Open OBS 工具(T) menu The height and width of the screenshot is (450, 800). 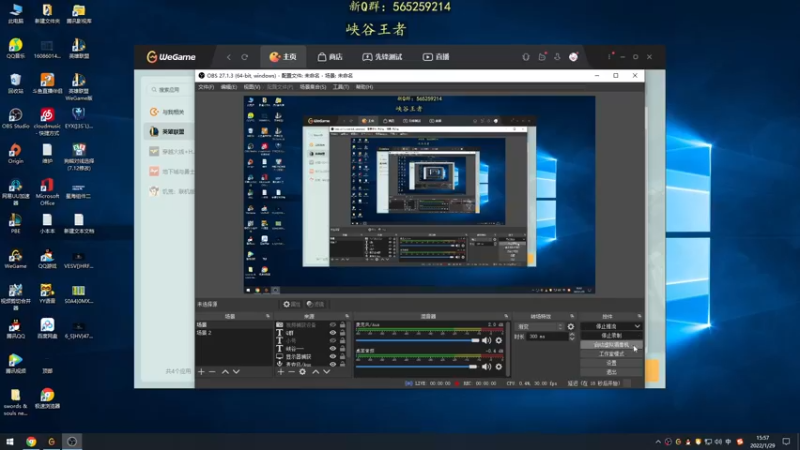341,87
